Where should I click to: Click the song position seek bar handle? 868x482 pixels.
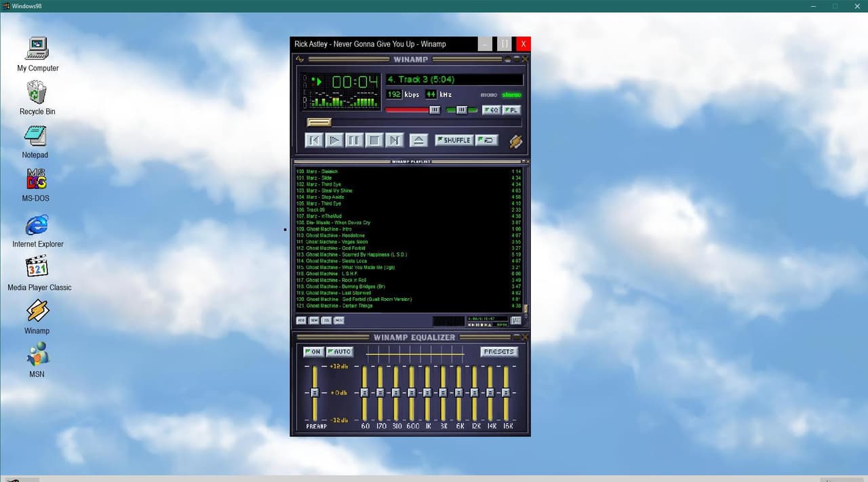click(319, 122)
